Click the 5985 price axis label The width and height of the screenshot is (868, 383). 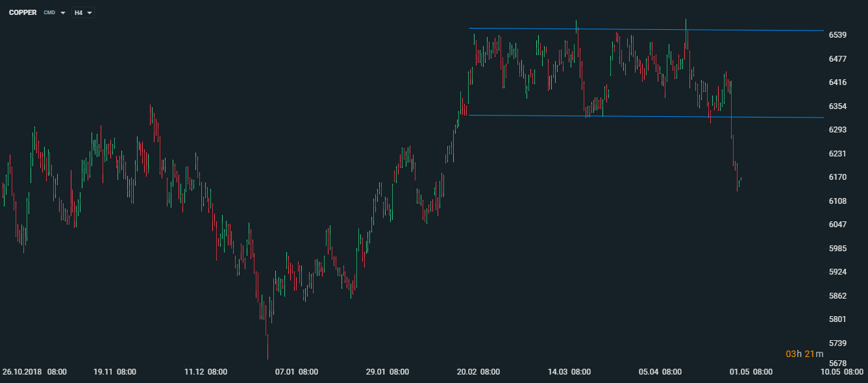838,249
